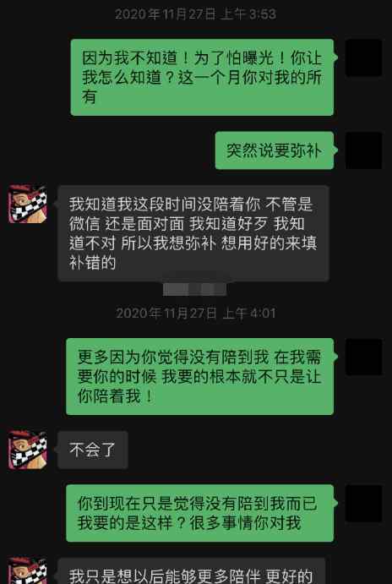Image resolution: width=392 pixels, height=584 pixels.
Task: Tap the black avatar beside 因为我不知道 message
Action: [364, 57]
